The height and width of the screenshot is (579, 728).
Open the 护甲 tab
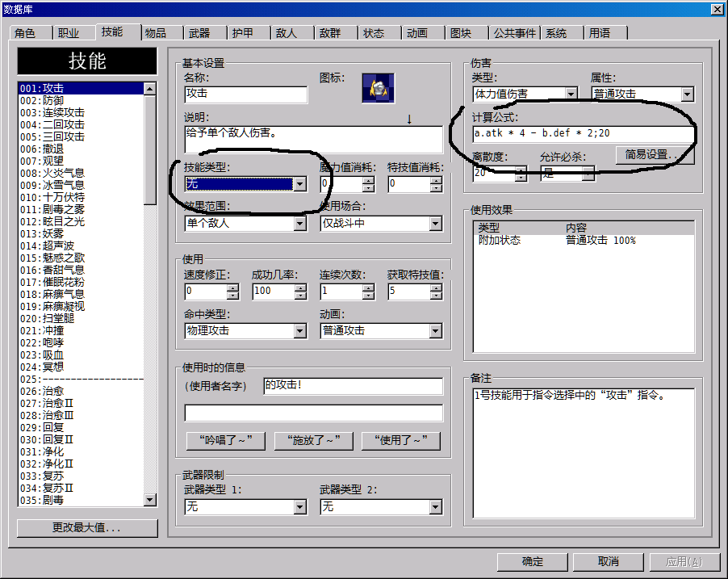pos(249,33)
